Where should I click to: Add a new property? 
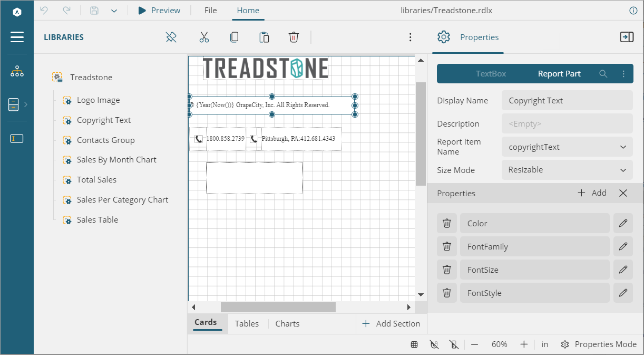click(592, 193)
